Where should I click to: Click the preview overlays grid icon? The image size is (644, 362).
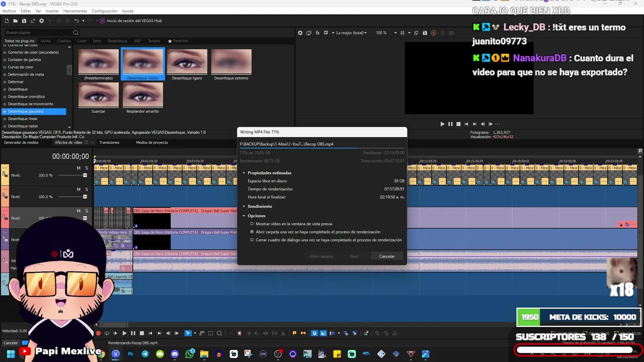[402, 33]
